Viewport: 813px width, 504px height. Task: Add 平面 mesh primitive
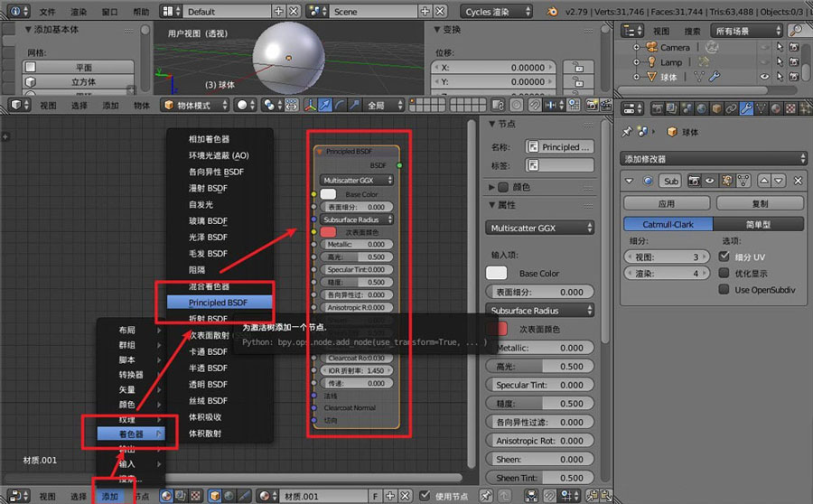coord(79,67)
